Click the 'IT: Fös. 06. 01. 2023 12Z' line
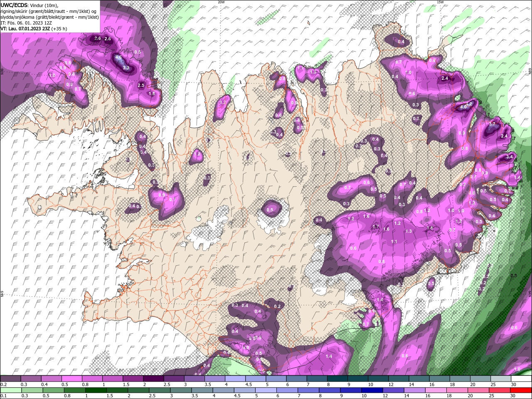 pyautogui.click(x=26, y=23)
